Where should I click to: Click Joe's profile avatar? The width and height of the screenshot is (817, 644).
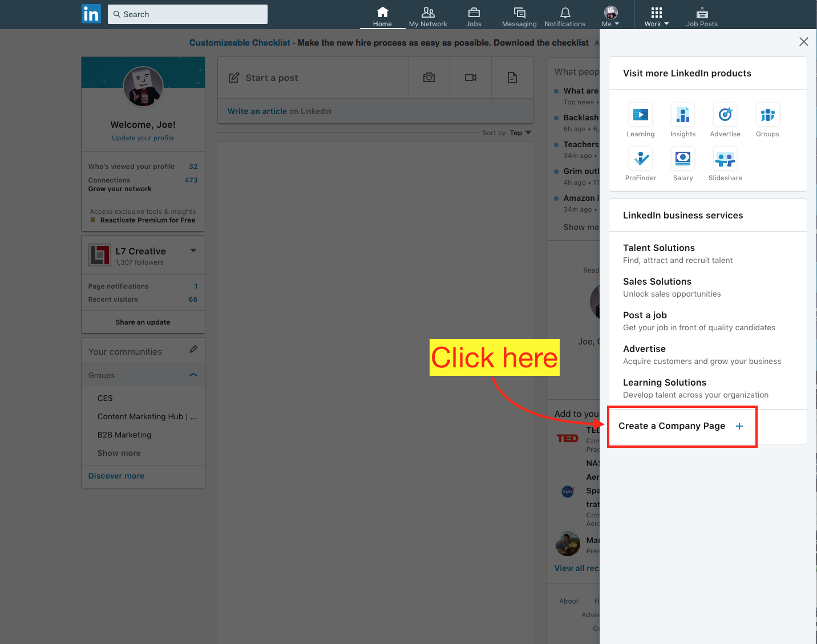tap(143, 86)
